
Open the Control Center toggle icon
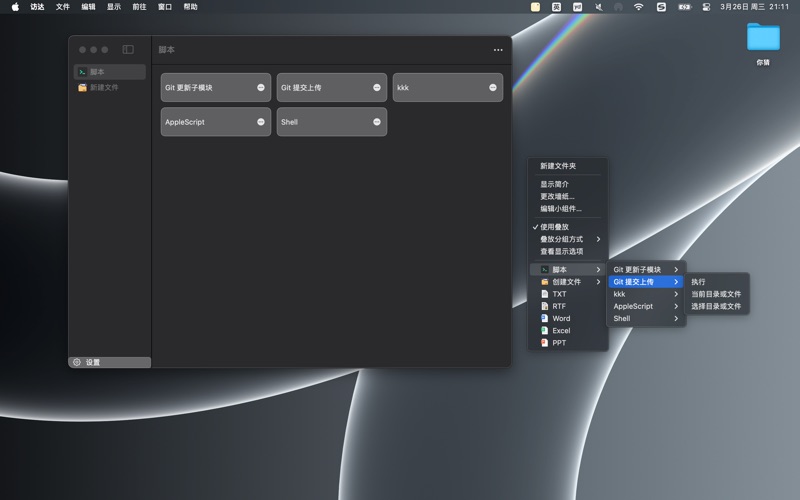pyautogui.click(x=706, y=7)
